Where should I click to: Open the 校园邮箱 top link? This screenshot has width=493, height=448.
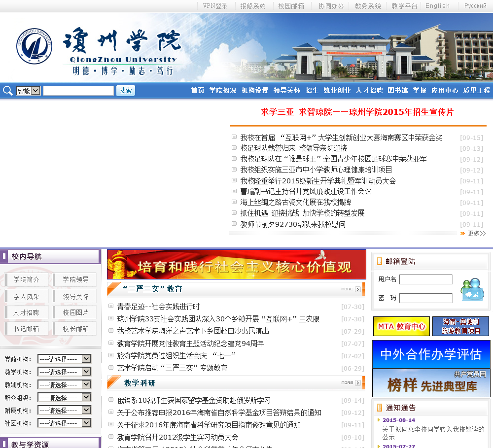point(291,6)
